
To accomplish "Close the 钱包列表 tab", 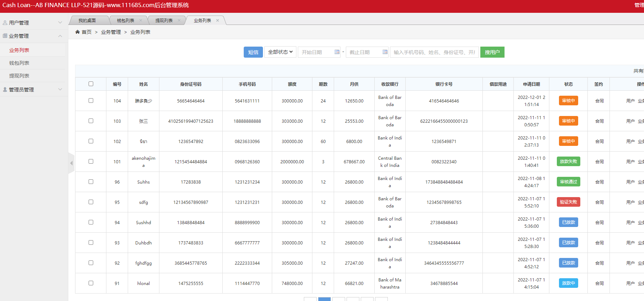I will tap(141, 21).
